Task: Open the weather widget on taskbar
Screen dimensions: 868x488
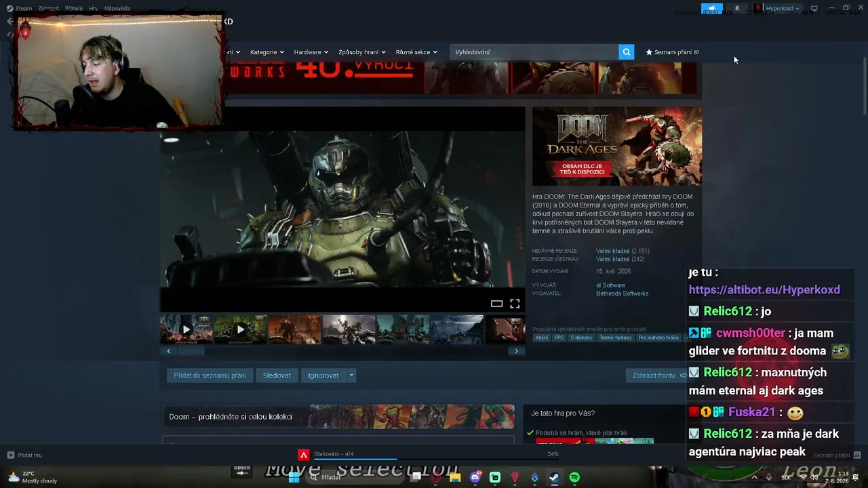Action: coord(31,477)
